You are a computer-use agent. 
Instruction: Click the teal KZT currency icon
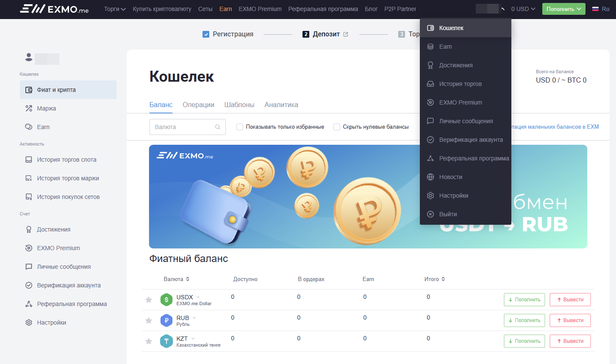[x=166, y=341]
